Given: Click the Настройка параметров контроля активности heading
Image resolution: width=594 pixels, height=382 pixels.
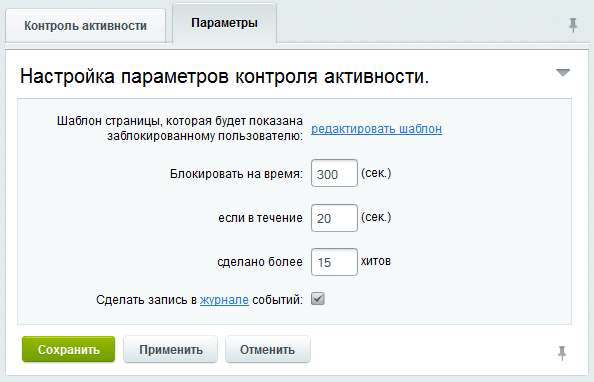Looking at the screenshot, I should tap(224, 76).
